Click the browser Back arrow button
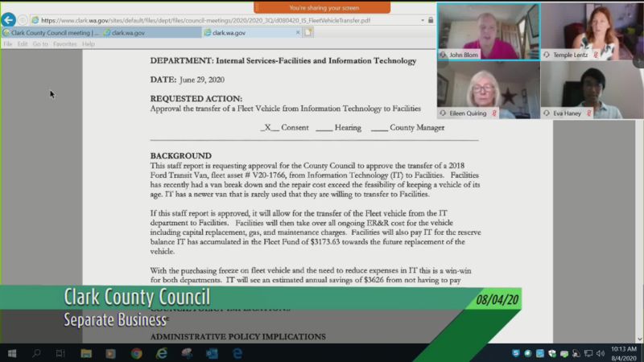Image resolution: width=644 pixels, height=362 pixels. [9, 19]
